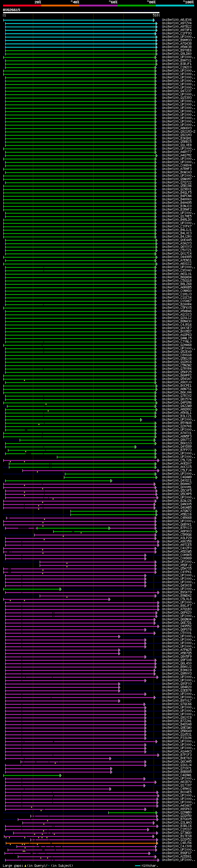Screen dimensions: 197x868
Task: Select label UniRef100_A2DD61
Action: [177, 856]
